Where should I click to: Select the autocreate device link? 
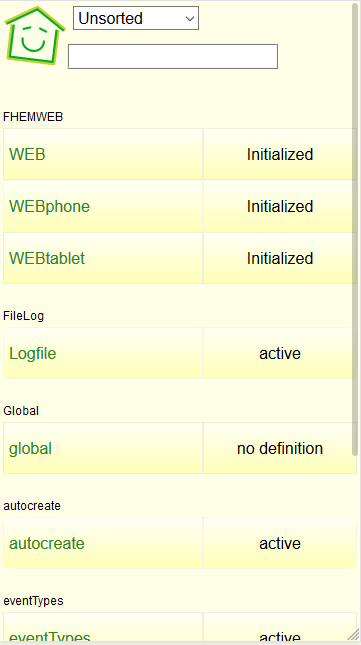(x=46, y=543)
